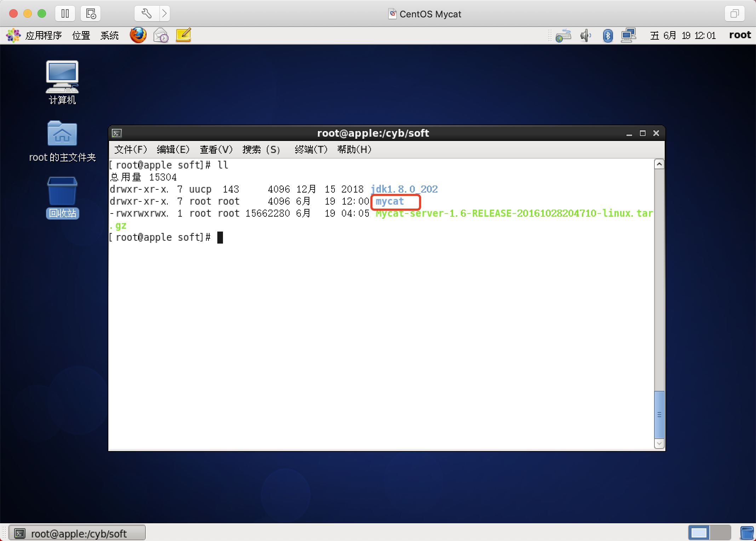Open the note-taking panel icon
Image resolution: width=756 pixels, height=541 pixels.
pos(184,35)
